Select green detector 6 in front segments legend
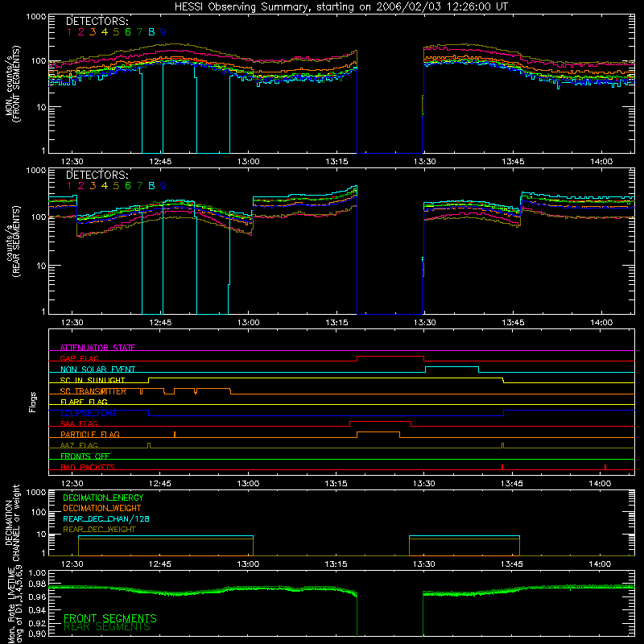This screenshot has width=644, height=644. [128, 32]
